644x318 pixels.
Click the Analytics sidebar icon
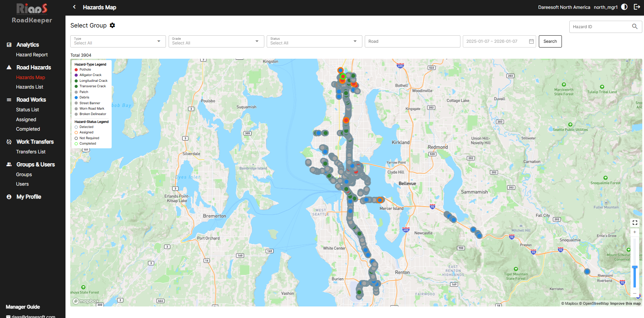click(x=8, y=44)
